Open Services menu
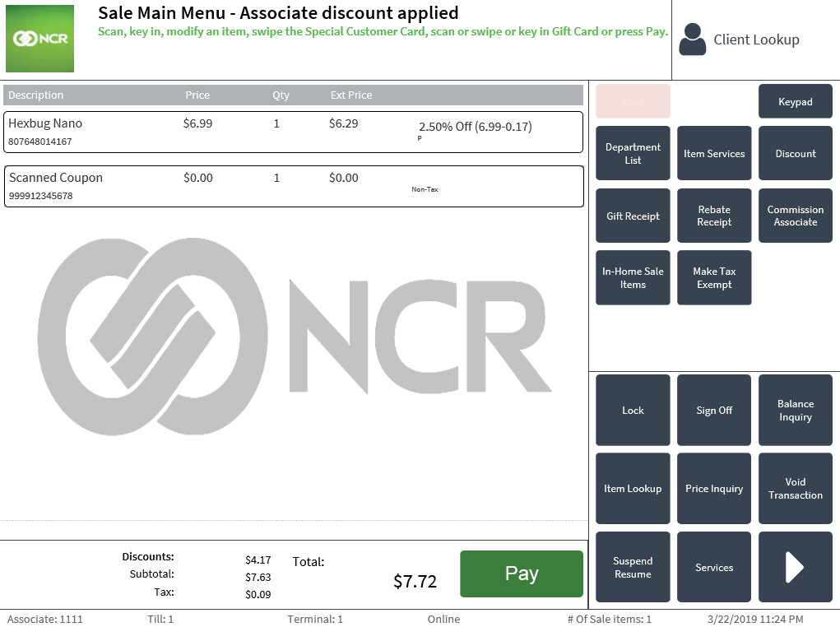Screen dimensions: 840x627 click(x=714, y=567)
